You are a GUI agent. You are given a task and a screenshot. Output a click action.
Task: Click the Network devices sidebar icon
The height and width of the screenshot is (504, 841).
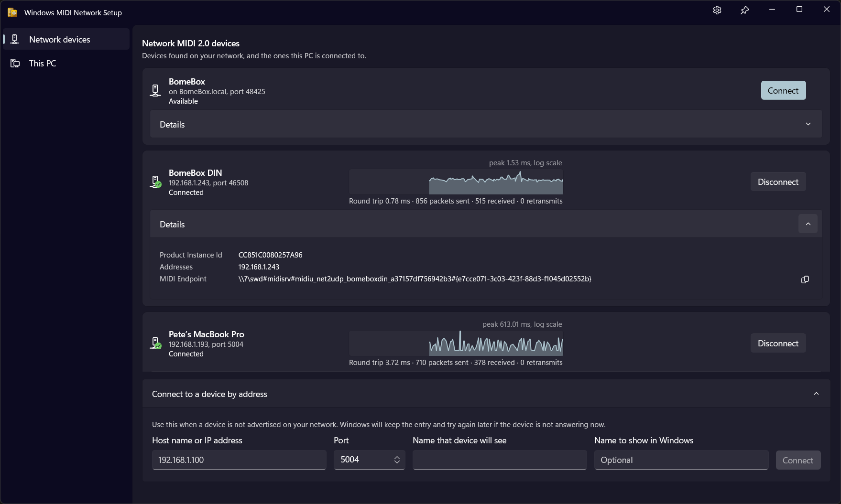[15, 39]
